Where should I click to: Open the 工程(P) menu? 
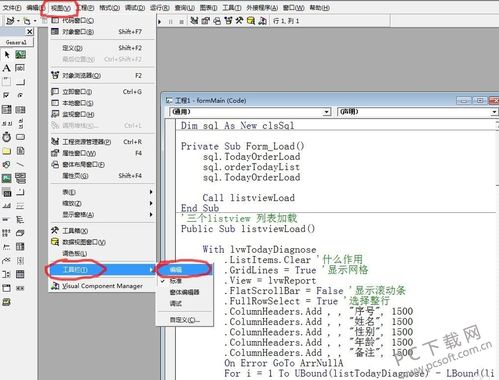86,7
